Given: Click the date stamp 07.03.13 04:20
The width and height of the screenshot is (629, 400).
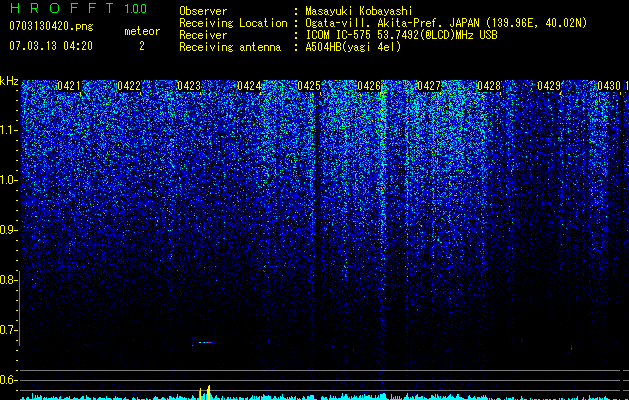Looking at the screenshot, I should click(51, 46).
